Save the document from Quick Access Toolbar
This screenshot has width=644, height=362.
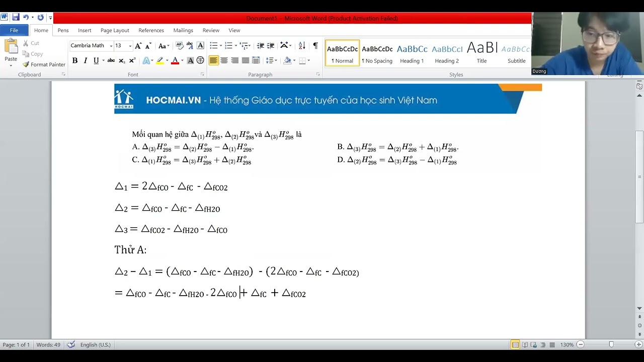pyautogui.click(x=16, y=18)
